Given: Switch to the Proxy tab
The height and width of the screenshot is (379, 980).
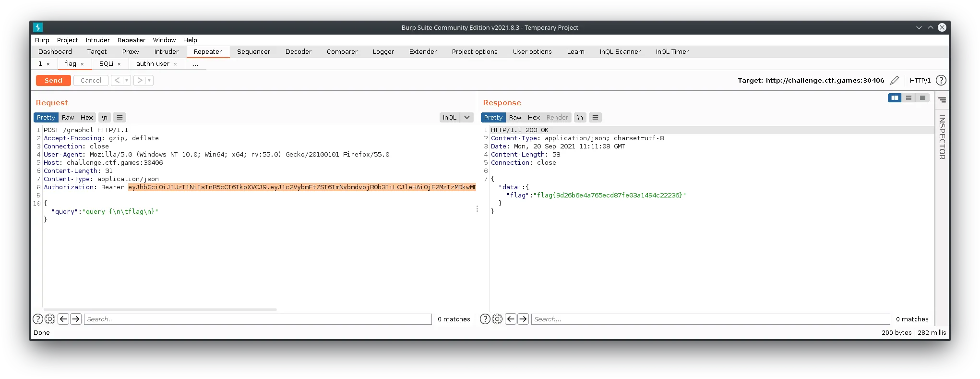Looking at the screenshot, I should [x=131, y=51].
